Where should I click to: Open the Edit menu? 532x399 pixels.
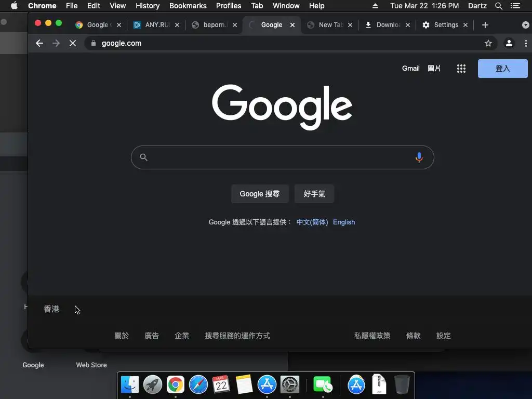pyautogui.click(x=94, y=6)
